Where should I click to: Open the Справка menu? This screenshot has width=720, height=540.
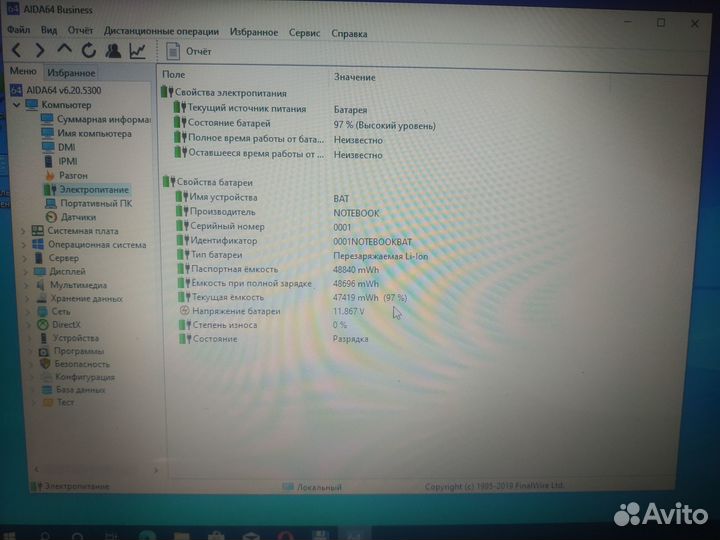pos(349,34)
